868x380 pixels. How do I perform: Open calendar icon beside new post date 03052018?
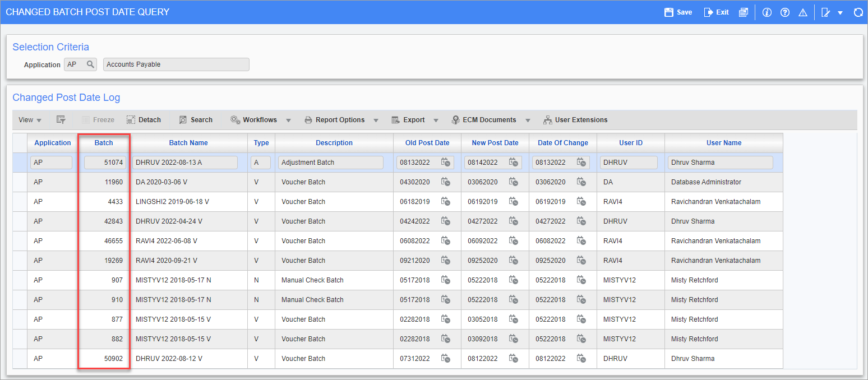[514, 319]
